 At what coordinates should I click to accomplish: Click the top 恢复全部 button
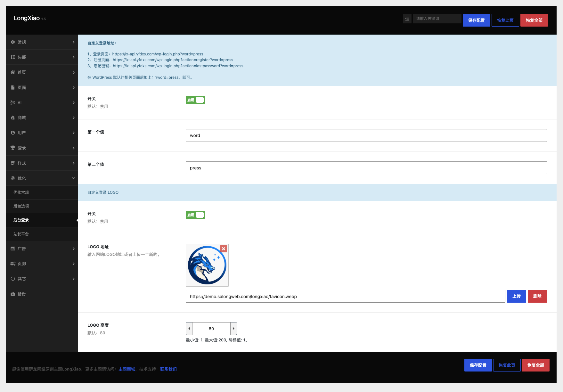tap(534, 20)
